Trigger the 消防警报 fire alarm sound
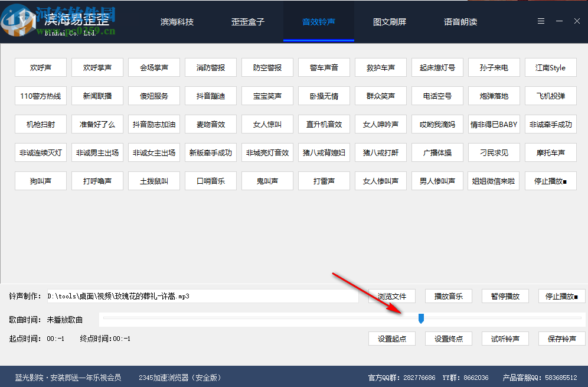Viewport: 588px width, 387px height. [x=210, y=67]
